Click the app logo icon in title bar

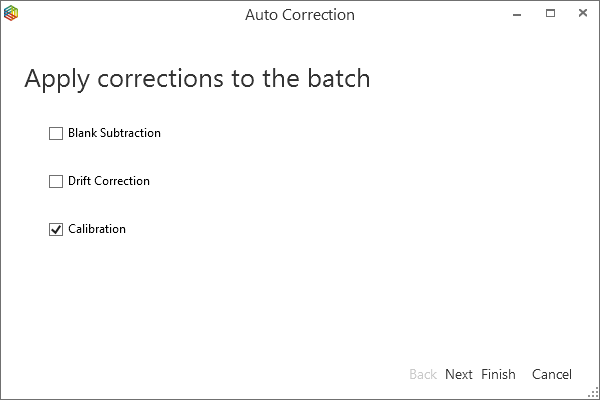click(11, 15)
